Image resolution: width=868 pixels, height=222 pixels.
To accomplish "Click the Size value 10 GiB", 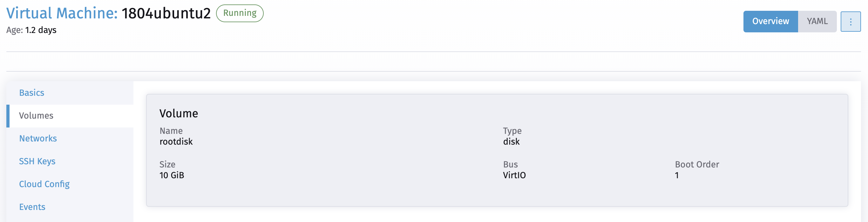I will click(172, 175).
